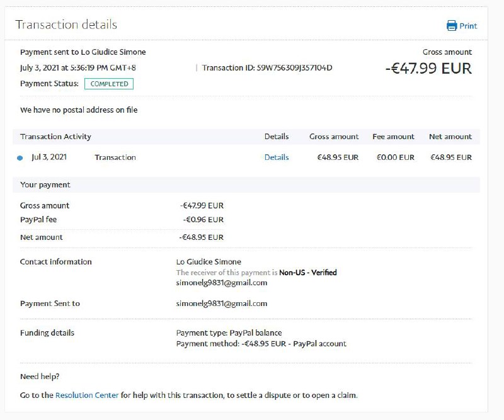Select the Transaction ID 59W756309J357104D
This screenshot has width=504, height=420.
(x=294, y=68)
